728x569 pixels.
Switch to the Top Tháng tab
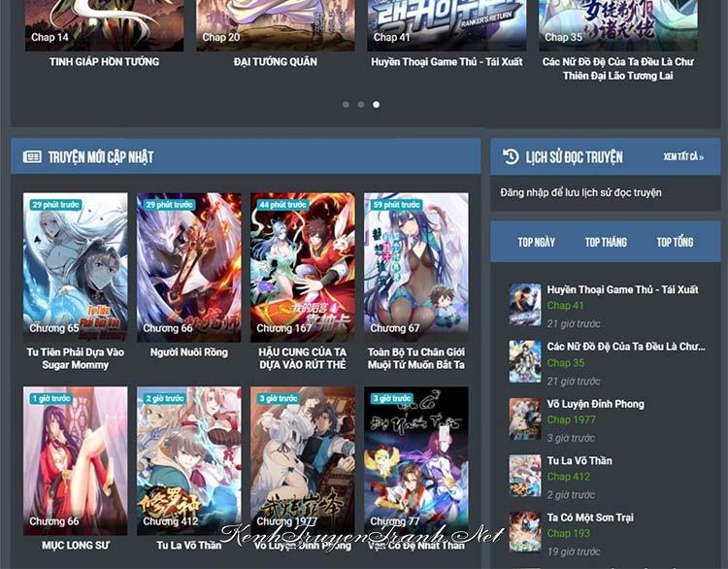606,242
